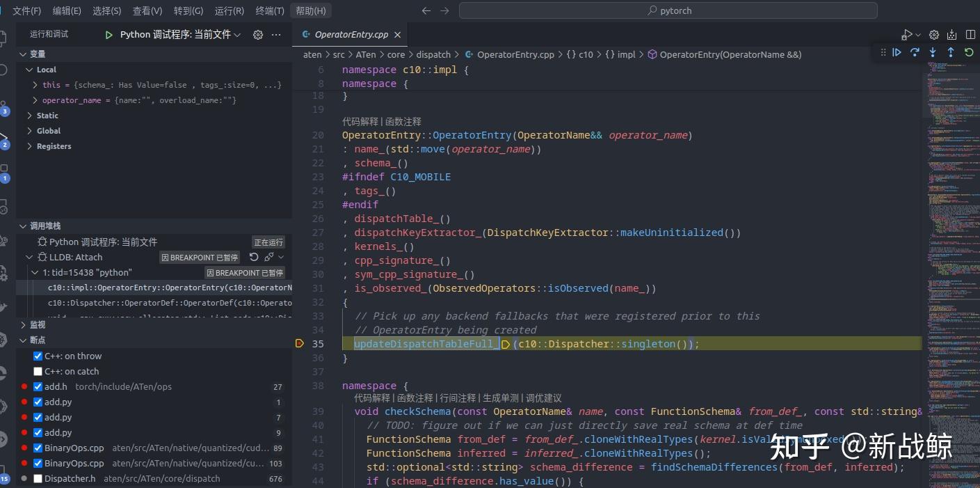Enable the Dispatcher.h breakpoint checkbox

(38, 479)
